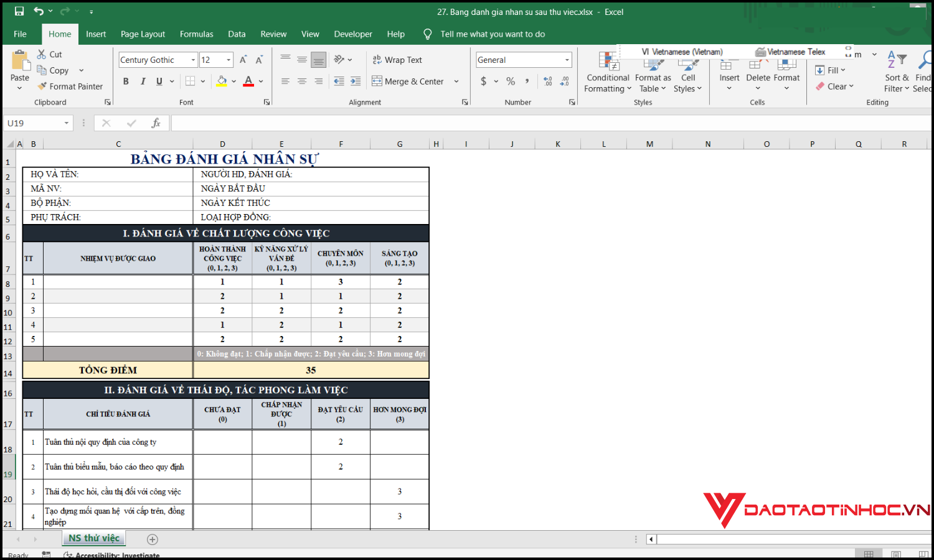Add a new sheet with the plus button

click(153, 539)
